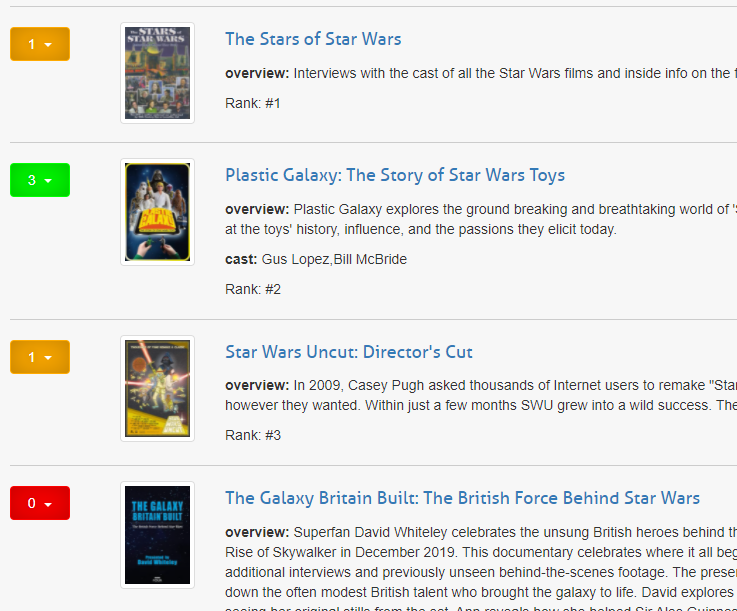The width and height of the screenshot is (737, 611).
Task: Click The Galaxy Britain Built poster thumbnail
Action: pyautogui.click(x=157, y=535)
